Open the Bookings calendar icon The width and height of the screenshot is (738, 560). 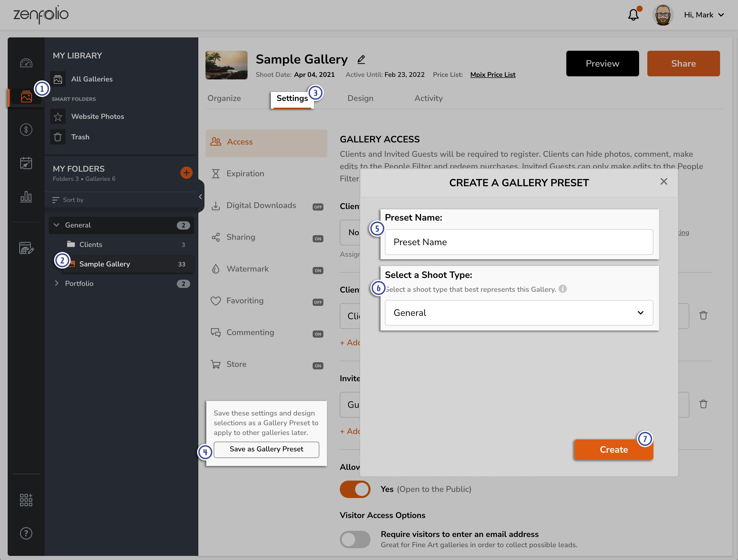[26, 163]
